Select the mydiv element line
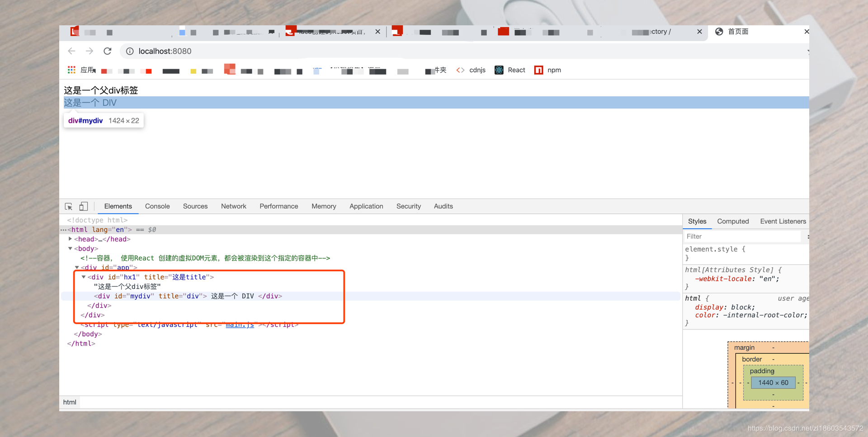 point(370,296)
